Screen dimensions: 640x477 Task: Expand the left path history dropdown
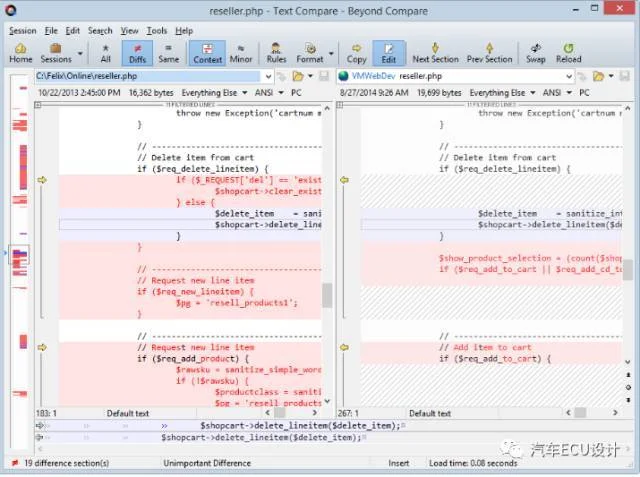click(x=268, y=76)
